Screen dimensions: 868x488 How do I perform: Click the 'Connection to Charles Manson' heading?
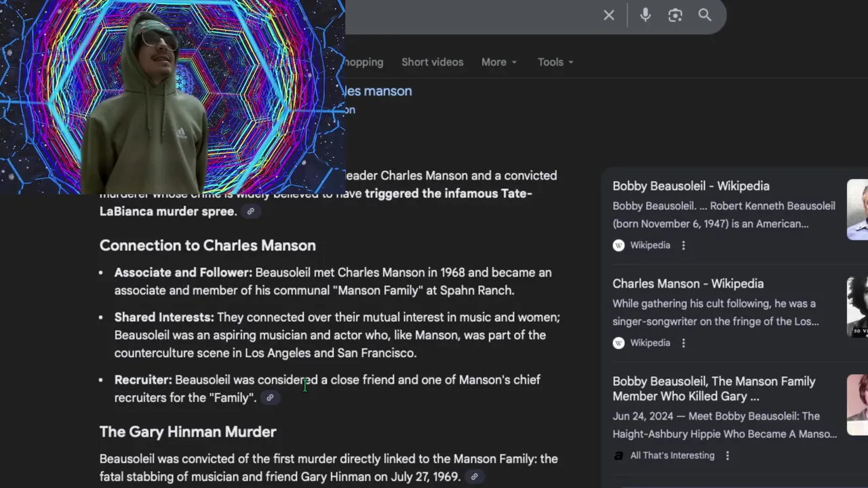tap(208, 245)
